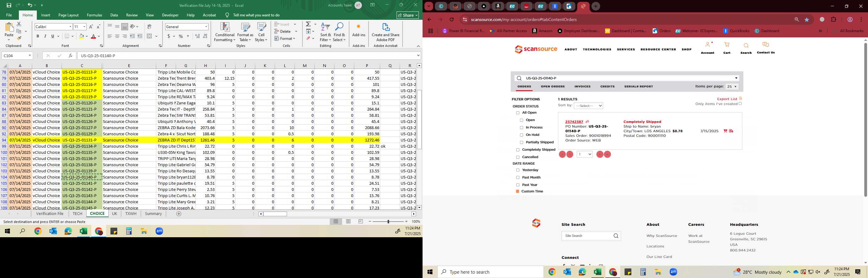Expand the Excel formula bar
868x278 pixels.
pyautogui.click(x=418, y=56)
